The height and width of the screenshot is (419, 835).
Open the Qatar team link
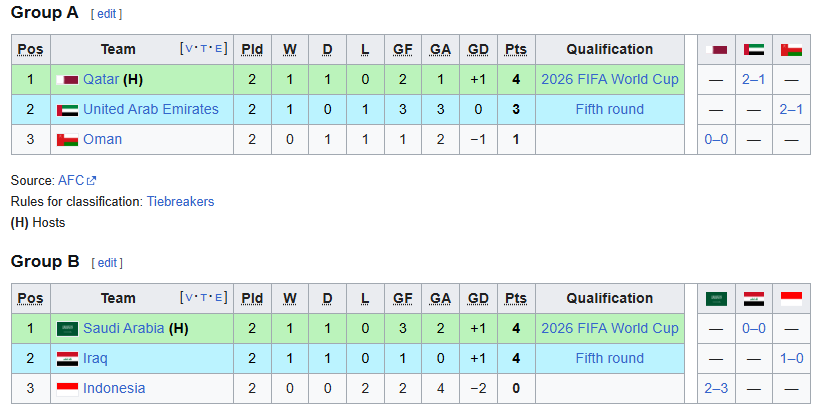pyautogui.click(x=101, y=79)
